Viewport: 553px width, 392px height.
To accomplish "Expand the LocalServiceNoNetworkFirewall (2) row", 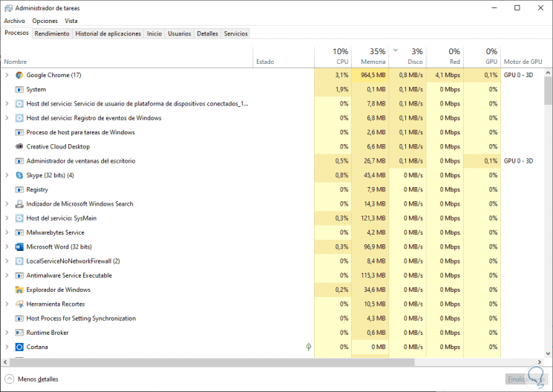I will pos(7,261).
